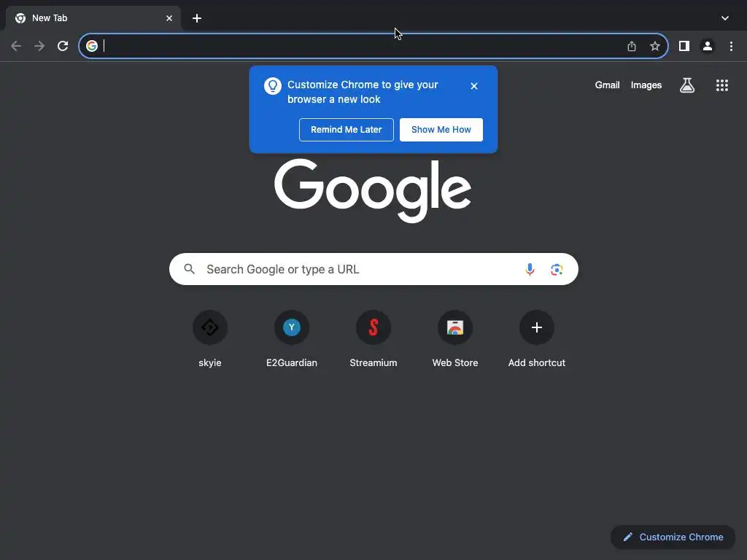The width and height of the screenshot is (747, 560).
Task: Open the Streamium shortcut
Action: [373, 338]
